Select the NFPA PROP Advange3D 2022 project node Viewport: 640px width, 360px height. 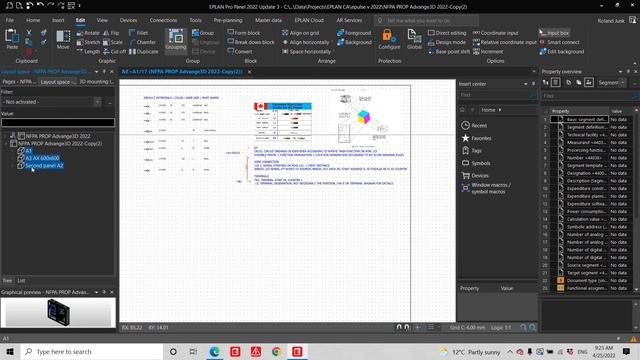pyautogui.click(x=58, y=136)
